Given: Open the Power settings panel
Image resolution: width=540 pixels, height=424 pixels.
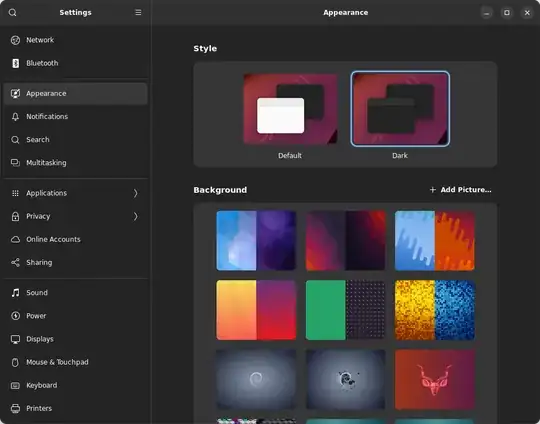Looking at the screenshot, I should coord(75,316).
